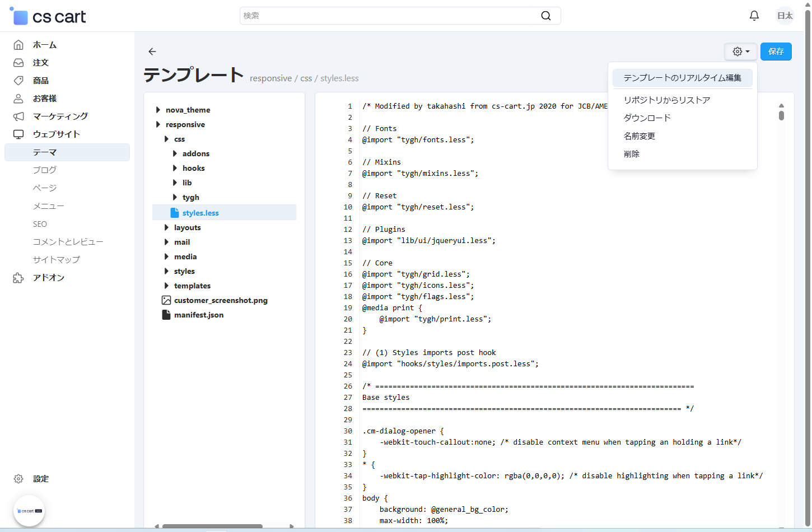Expand the templates folder arrow
Screen dimensions: 812x532
tap(166, 286)
